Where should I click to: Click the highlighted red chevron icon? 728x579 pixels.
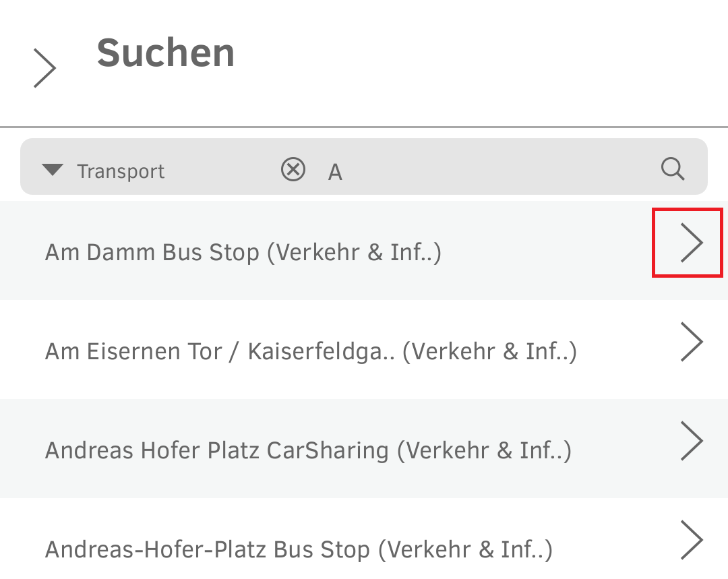[x=692, y=243]
